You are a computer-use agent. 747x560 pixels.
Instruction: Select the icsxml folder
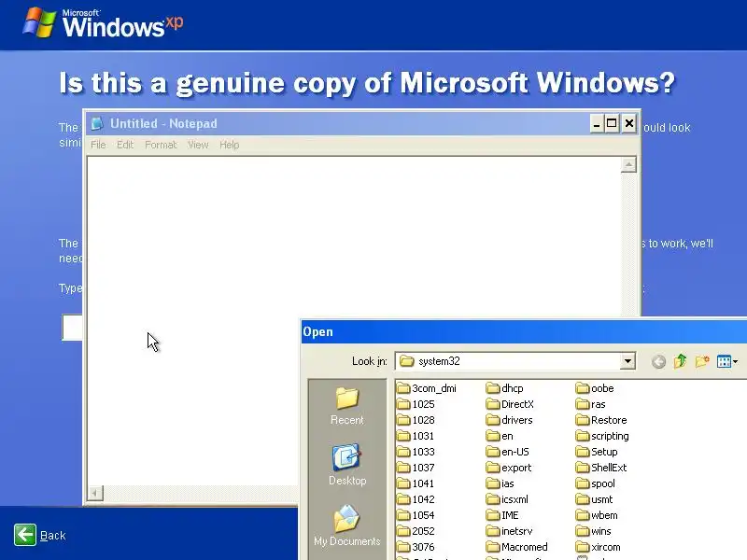point(507,499)
